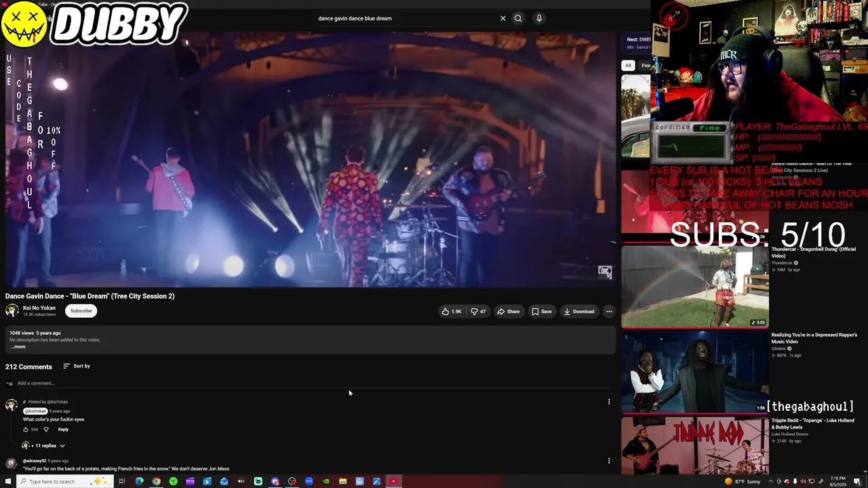Dislike the Blue Dream video
The height and width of the screenshot is (488, 868).
[x=478, y=311]
